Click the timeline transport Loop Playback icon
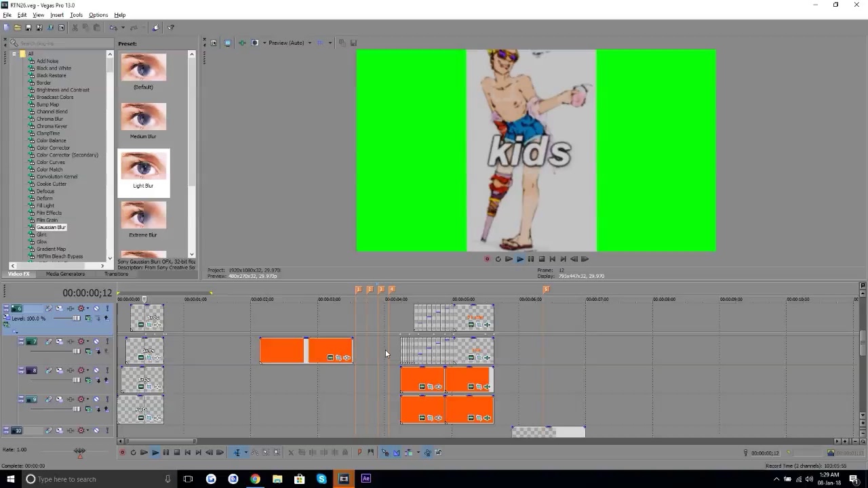This screenshot has width=868, height=488. click(x=133, y=453)
